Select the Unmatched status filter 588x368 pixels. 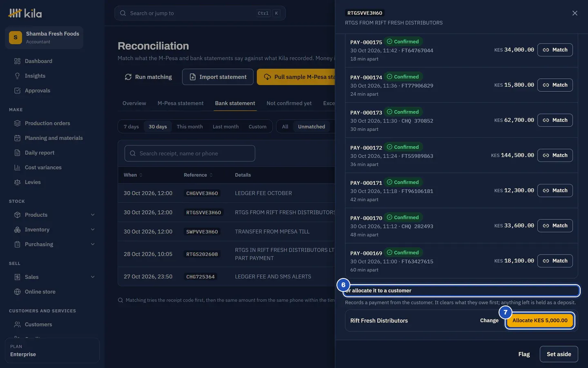coord(312,127)
